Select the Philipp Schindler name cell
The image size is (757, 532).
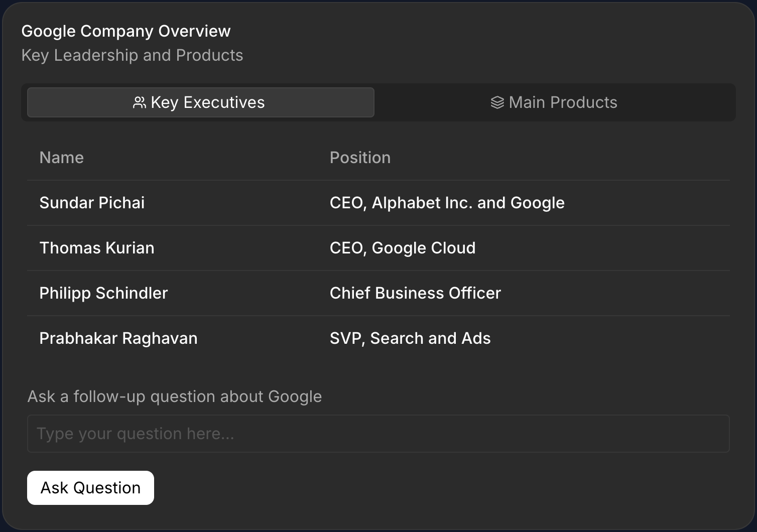pos(103,293)
